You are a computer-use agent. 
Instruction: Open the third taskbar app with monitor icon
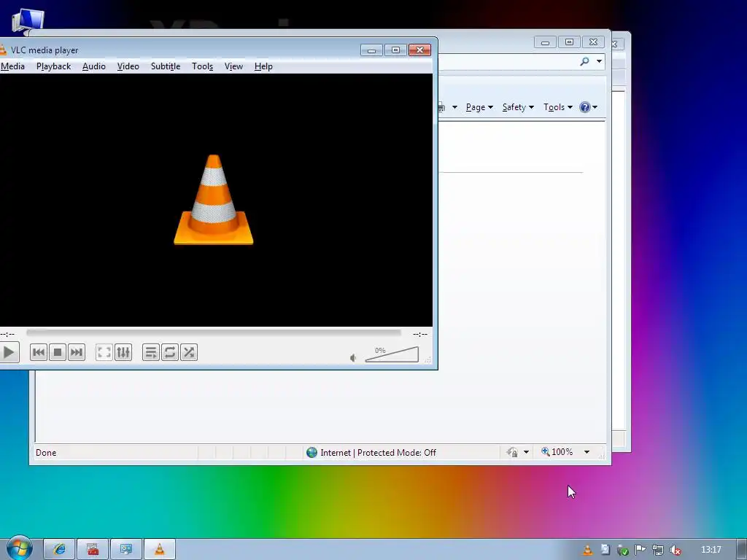[125, 550]
